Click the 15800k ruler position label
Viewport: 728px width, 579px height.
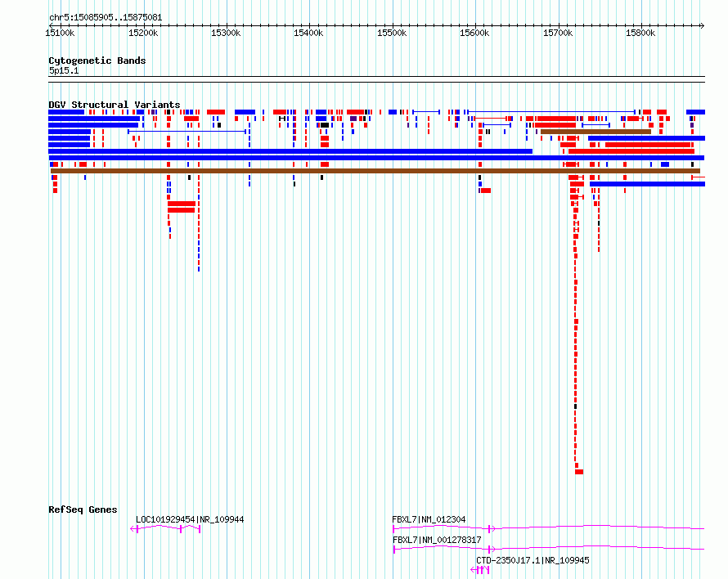[x=640, y=33]
